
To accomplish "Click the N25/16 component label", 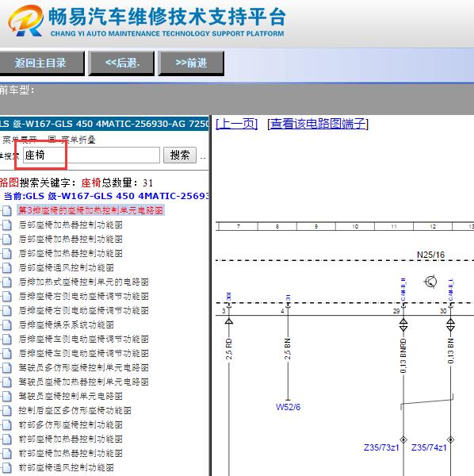I will click(x=430, y=255).
